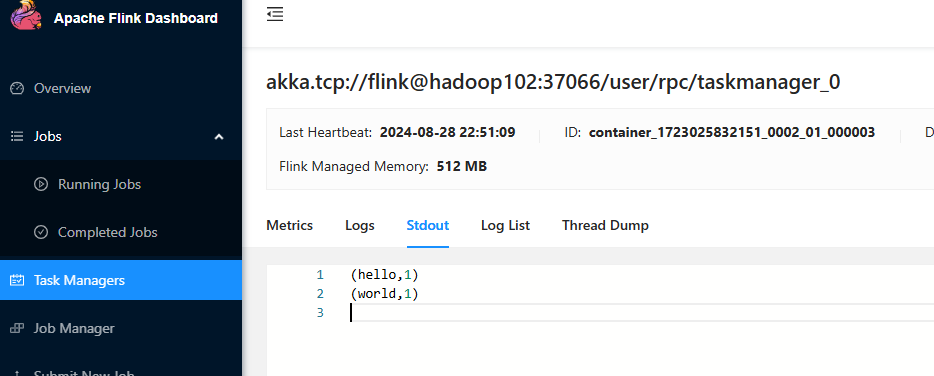Click the Flink squirrel logo
This screenshot has height=376, width=934.
(26, 15)
